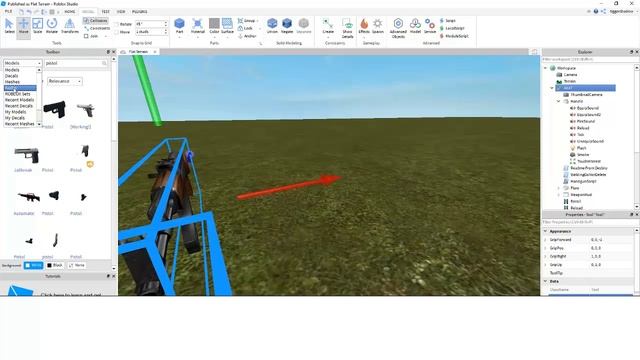Image resolution: width=640 pixels, height=360 pixels.
Task: Select the None background option
Action: tap(77, 265)
